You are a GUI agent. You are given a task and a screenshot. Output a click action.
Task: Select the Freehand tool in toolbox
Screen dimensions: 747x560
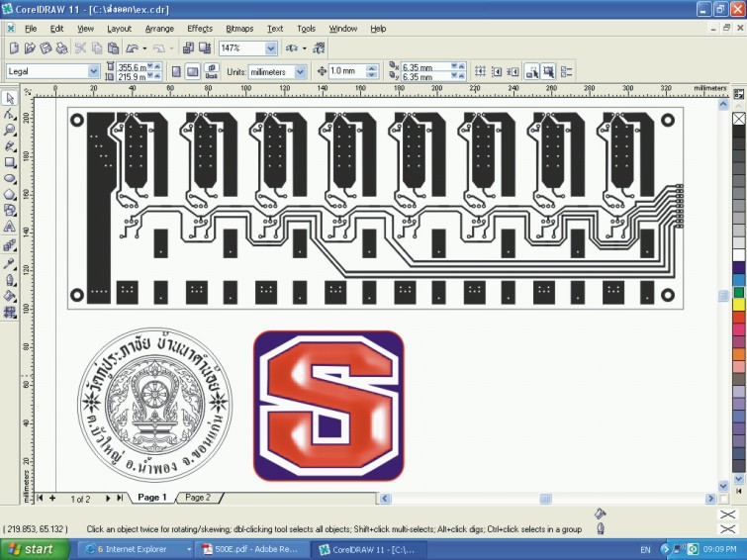[x=10, y=146]
